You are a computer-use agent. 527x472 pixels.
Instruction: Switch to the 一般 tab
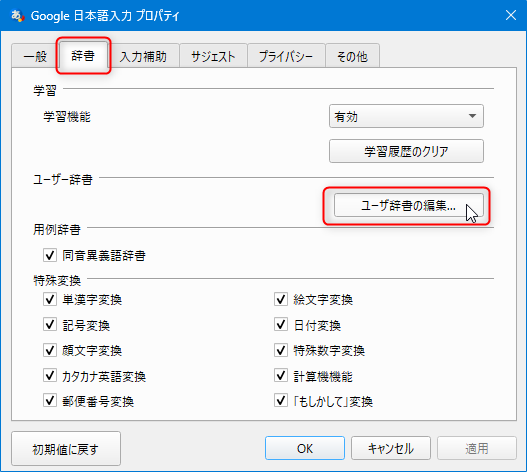35,56
